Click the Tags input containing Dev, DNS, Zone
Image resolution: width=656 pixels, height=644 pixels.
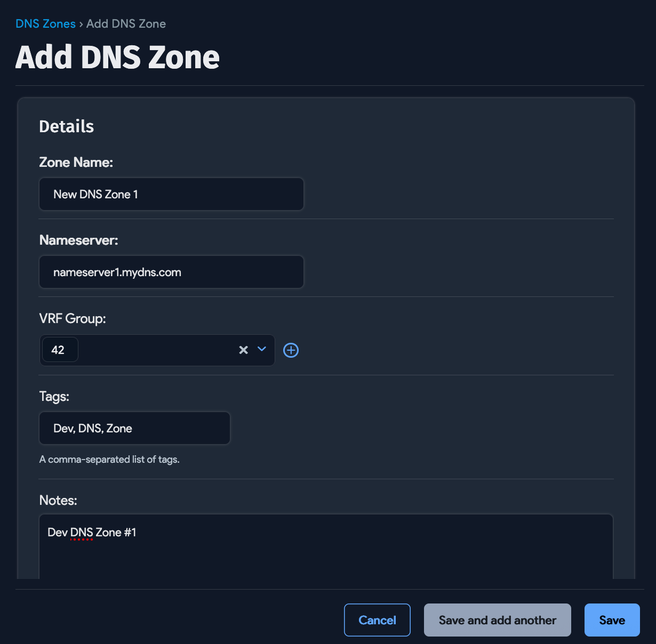coord(134,428)
